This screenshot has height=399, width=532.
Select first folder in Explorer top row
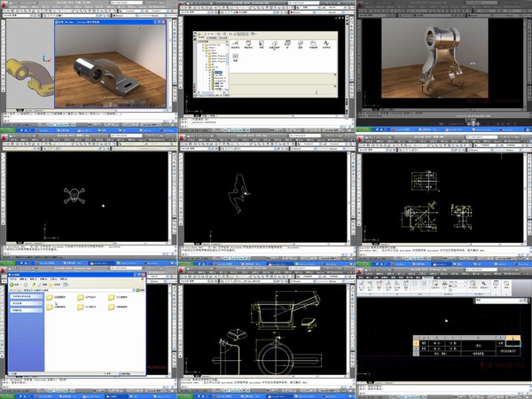57,297
